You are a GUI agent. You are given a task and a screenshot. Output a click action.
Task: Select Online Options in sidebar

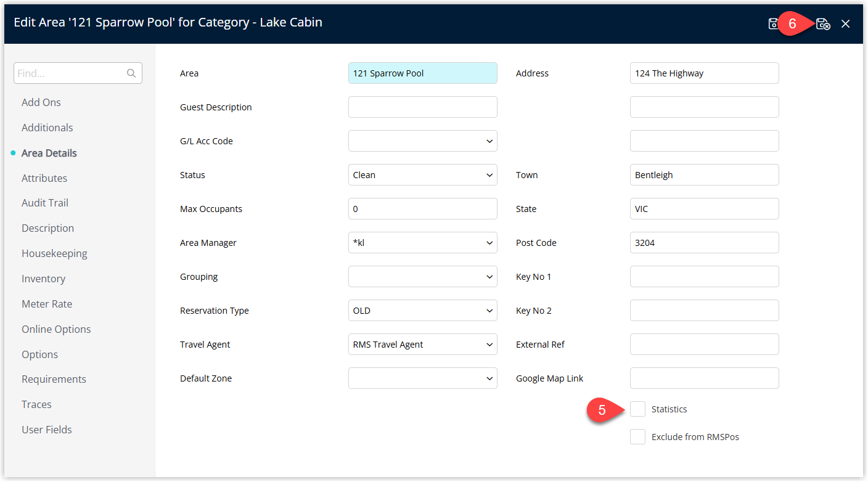56,329
